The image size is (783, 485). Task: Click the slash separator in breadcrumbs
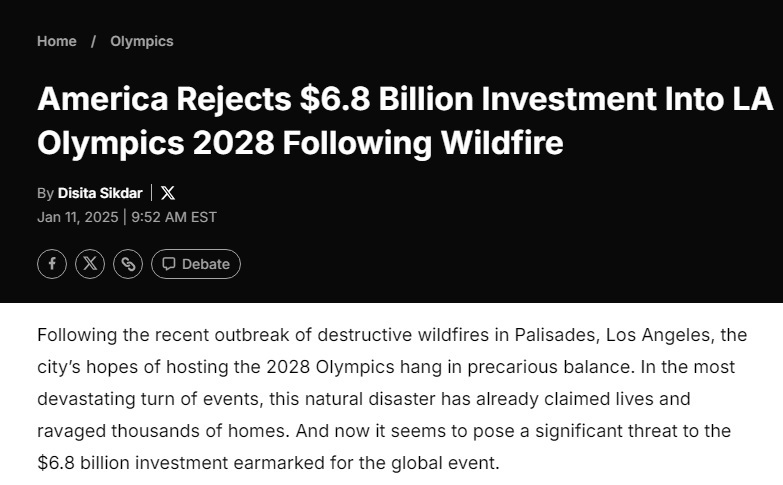(93, 41)
